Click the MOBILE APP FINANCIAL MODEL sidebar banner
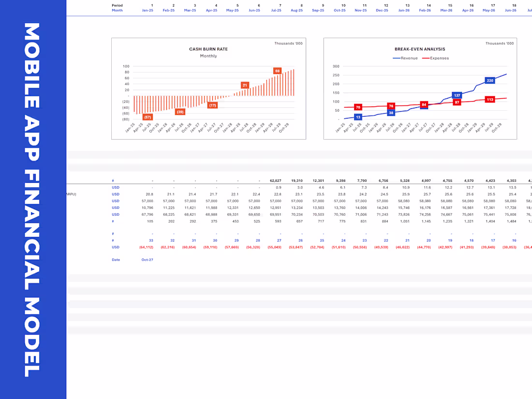This screenshot has height=399, width=532. tap(33, 199)
